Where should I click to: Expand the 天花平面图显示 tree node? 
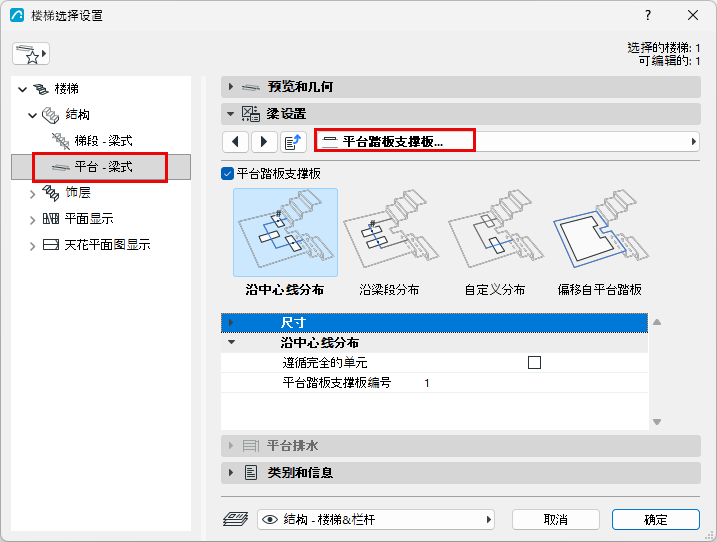[x=32, y=246]
